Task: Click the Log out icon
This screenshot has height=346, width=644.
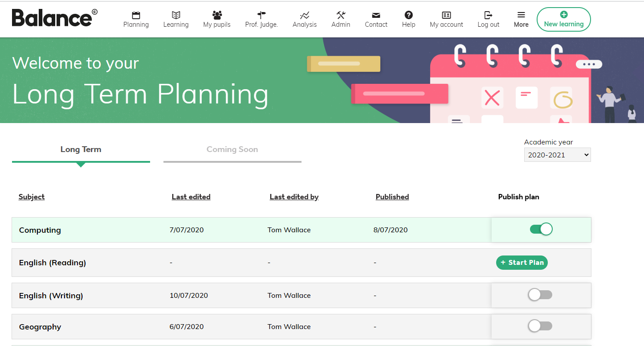Action: (x=488, y=15)
